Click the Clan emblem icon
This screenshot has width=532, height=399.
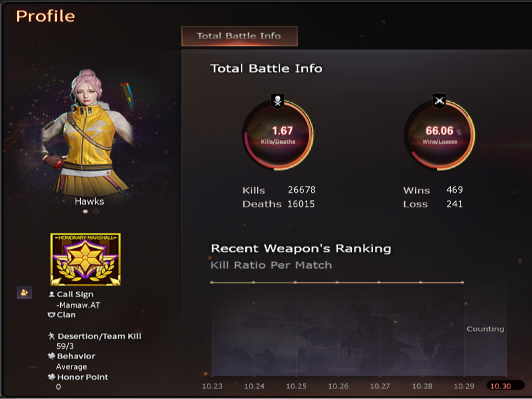[52, 315]
